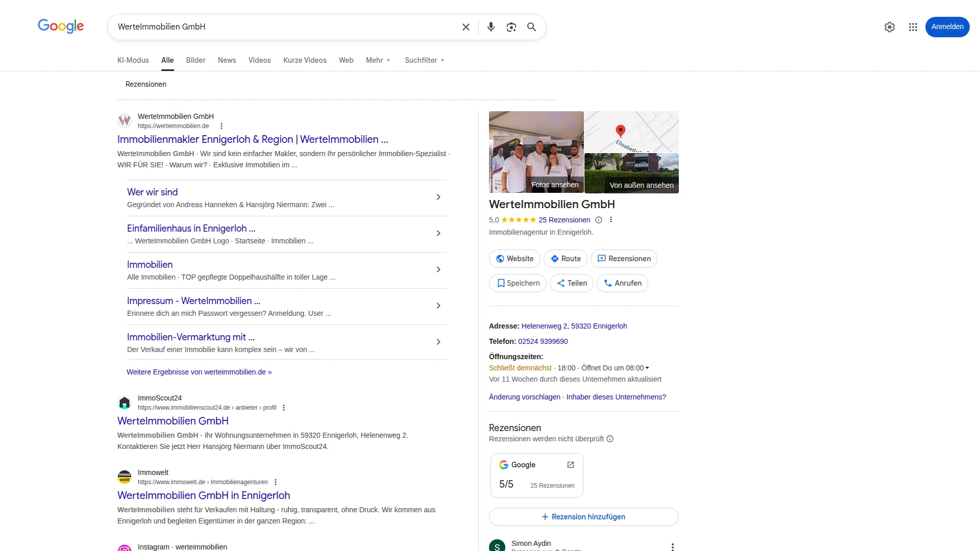Viewport: 980px width, 551px height.
Task: Expand the Immobilien-Vermarktung mit chevron
Action: click(438, 342)
